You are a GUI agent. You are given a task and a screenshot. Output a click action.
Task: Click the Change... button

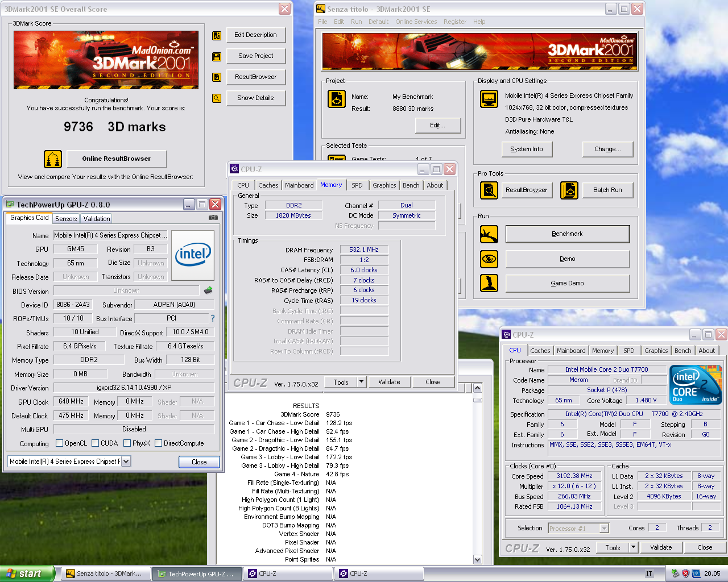point(607,149)
